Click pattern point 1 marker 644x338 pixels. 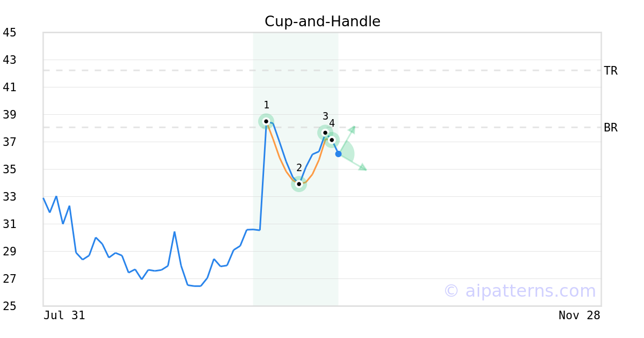266,121
